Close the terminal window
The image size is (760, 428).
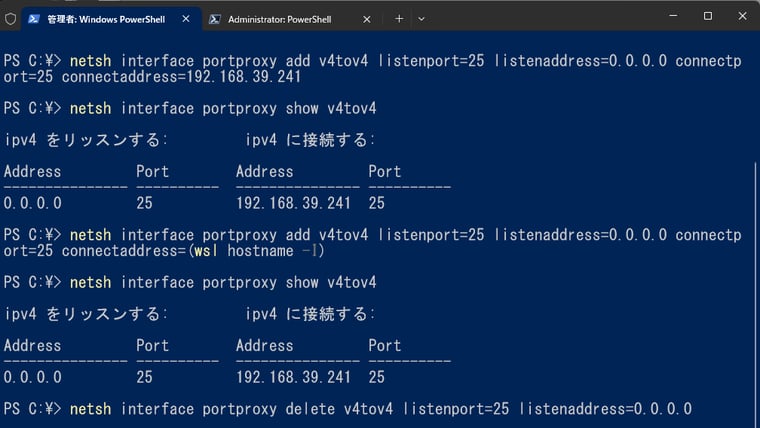pos(742,16)
